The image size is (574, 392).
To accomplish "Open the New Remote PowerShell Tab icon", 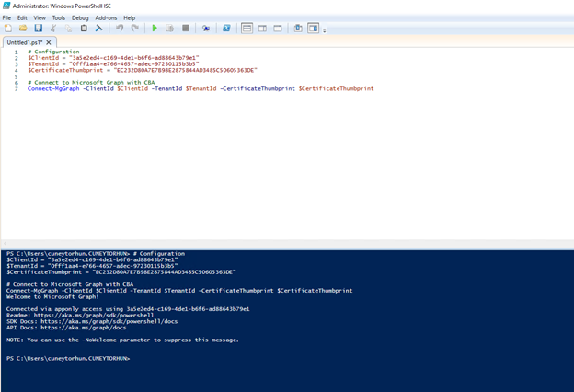I will point(206,29).
